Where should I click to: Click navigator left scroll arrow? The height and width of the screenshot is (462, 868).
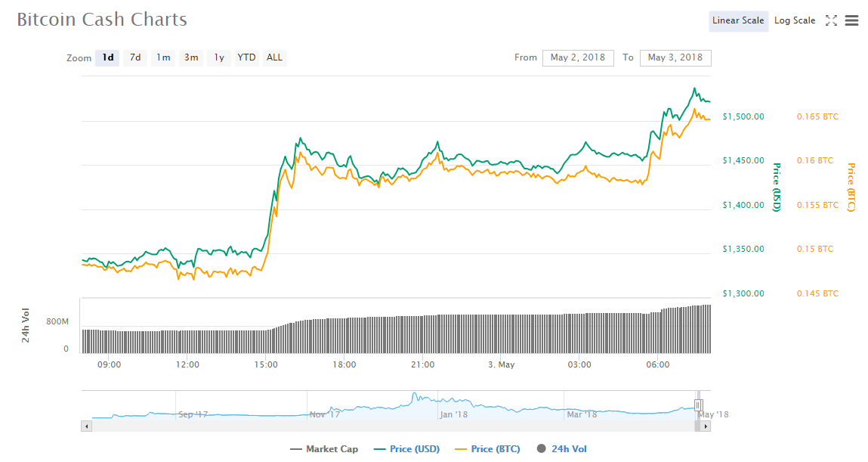pyautogui.click(x=86, y=426)
